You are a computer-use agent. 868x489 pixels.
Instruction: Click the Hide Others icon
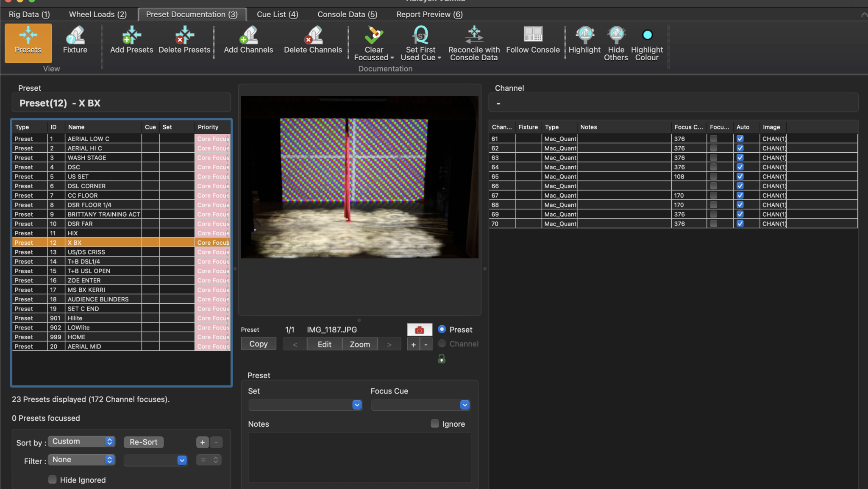click(616, 35)
